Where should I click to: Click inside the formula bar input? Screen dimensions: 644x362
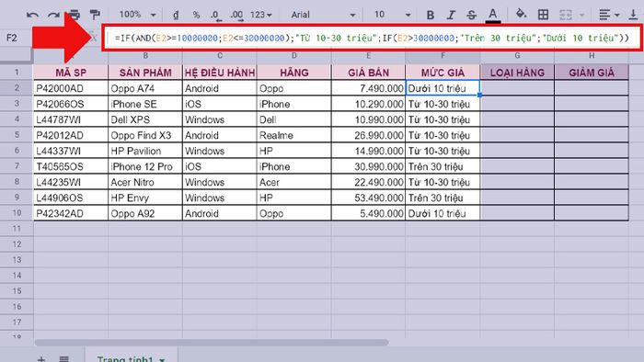click(x=372, y=38)
